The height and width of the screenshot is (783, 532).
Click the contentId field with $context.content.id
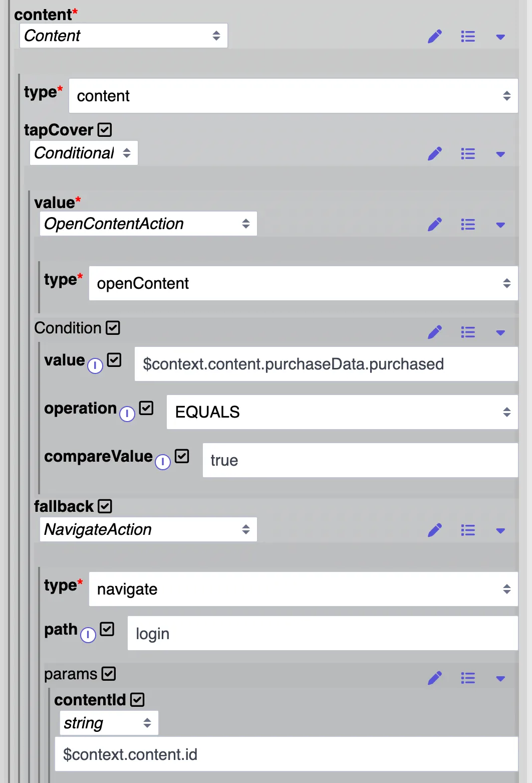(x=287, y=754)
